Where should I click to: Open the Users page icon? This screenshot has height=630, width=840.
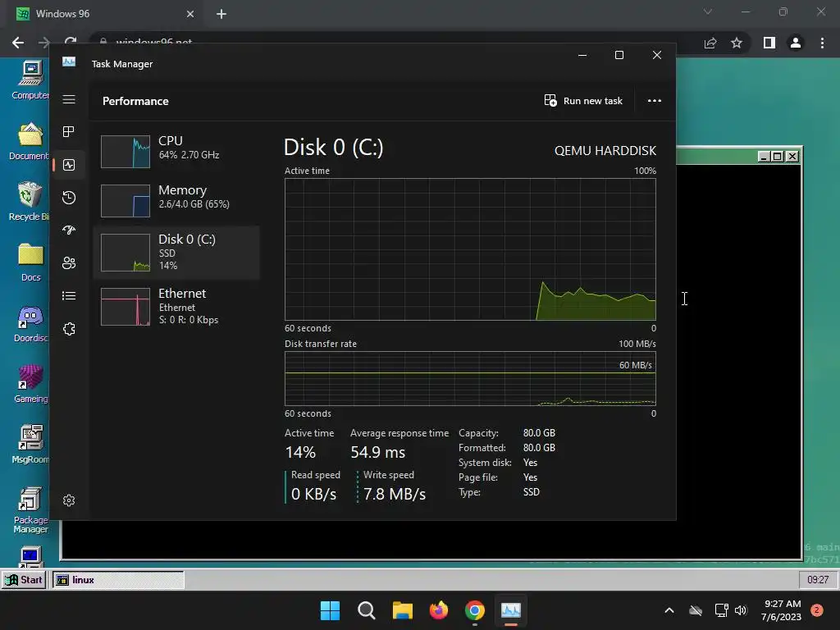pyautogui.click(x=69, y=263)
